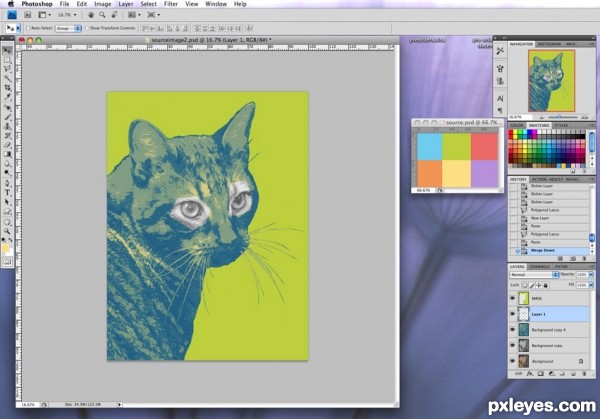The width and height of the screenshot is (600, 419).
Task: Add a layer mask to Layer 1
Action: (x=540, y=374)
